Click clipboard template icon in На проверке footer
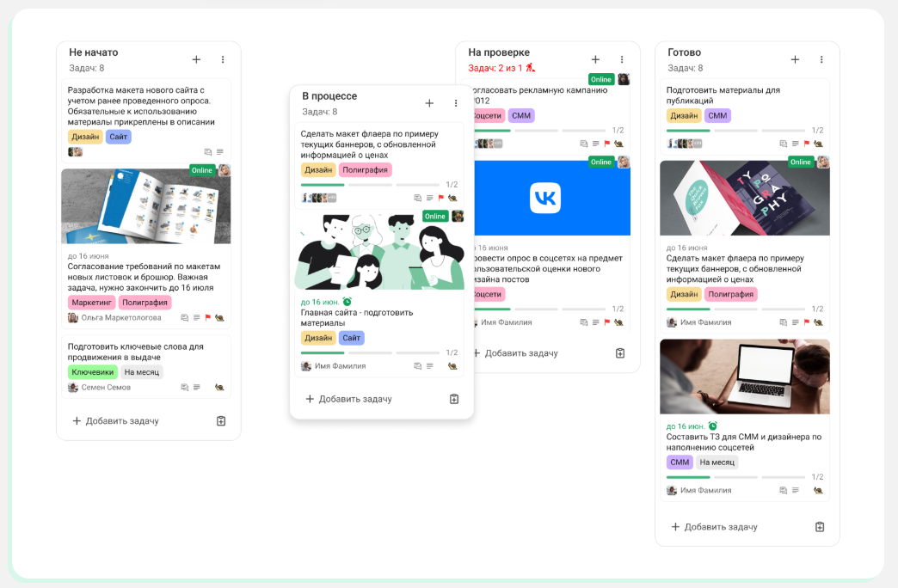898x588 pixels. tap(620, 353)
